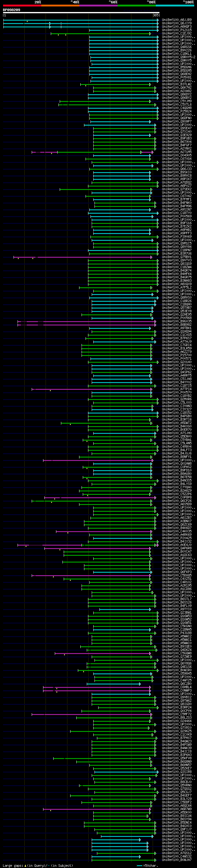197x868 pixels.
Task: Select the UniRef100_B4FNK0 label
Action: [x=177, y=203]
